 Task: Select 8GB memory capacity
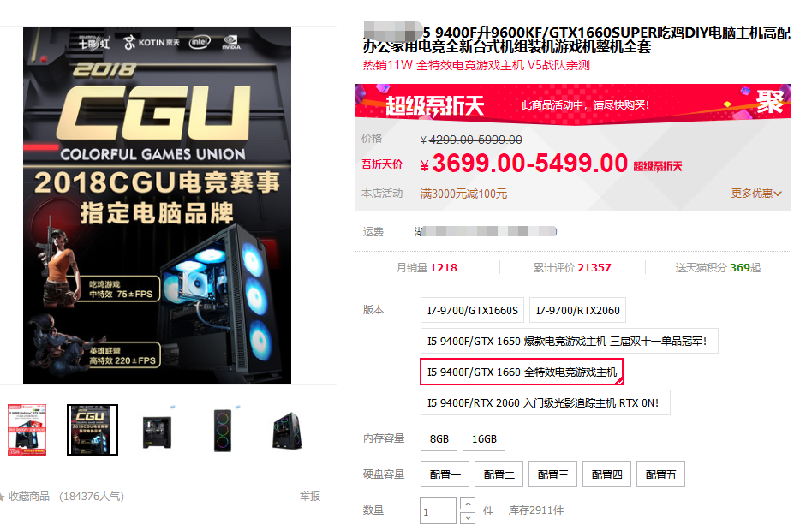tap(439, 438)
